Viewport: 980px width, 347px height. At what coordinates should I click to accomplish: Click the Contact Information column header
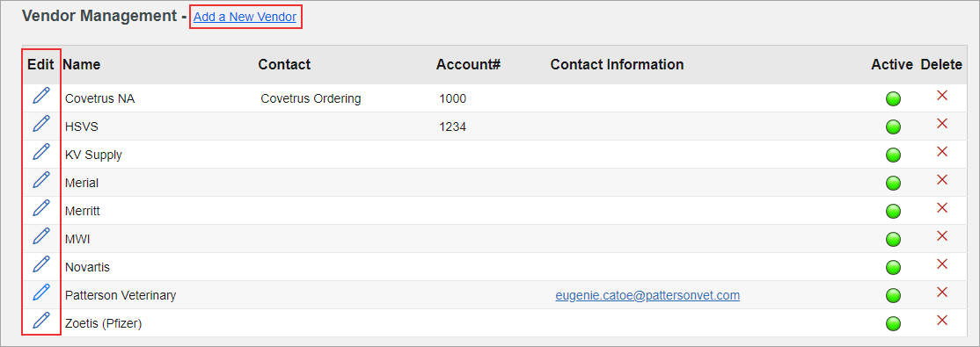point(617,64)
